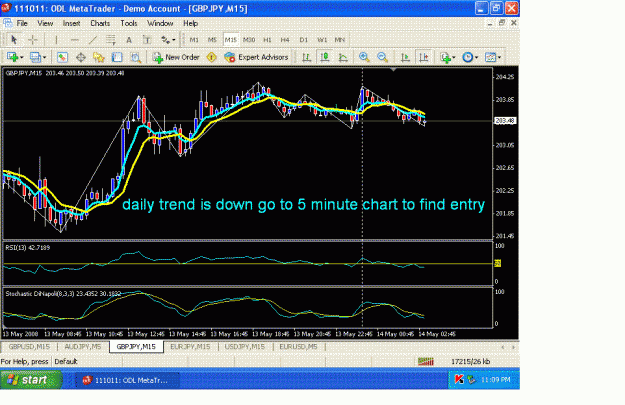Screen dimensions: 625x405
Task: Select the text 'A' annotation tool
Action: coord(129,39)
